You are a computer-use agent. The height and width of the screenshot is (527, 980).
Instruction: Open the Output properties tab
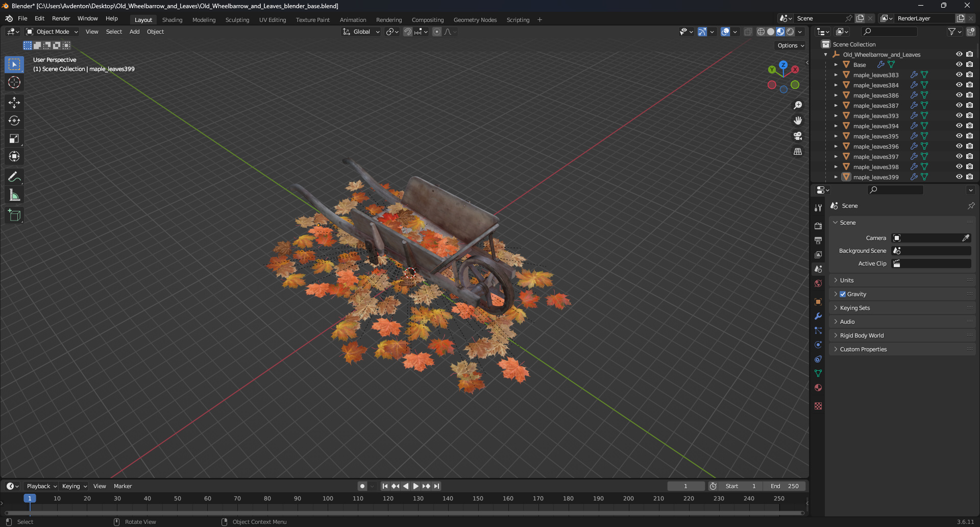point(818,240)
